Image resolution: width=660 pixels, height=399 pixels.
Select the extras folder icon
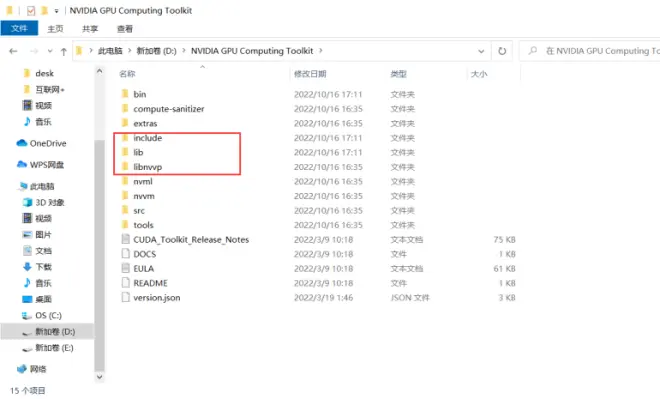tap(125, 123)
